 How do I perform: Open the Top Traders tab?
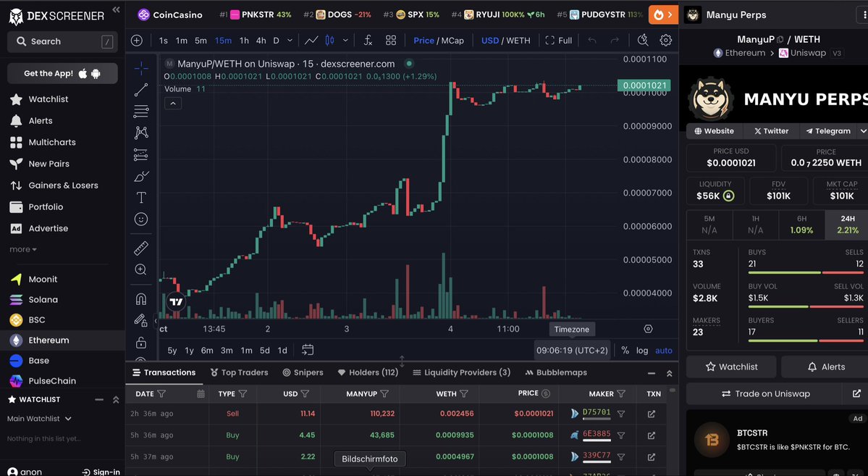[239, 373]
